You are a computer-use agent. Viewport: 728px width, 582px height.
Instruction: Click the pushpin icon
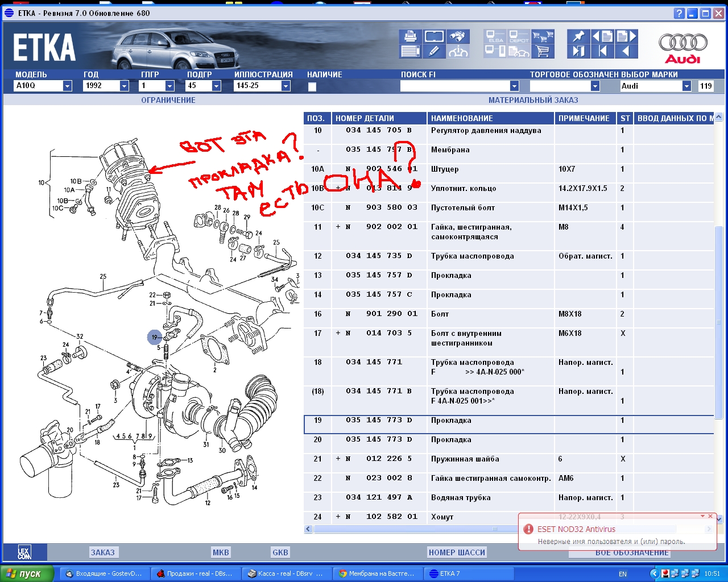click(x=578, y=37)
